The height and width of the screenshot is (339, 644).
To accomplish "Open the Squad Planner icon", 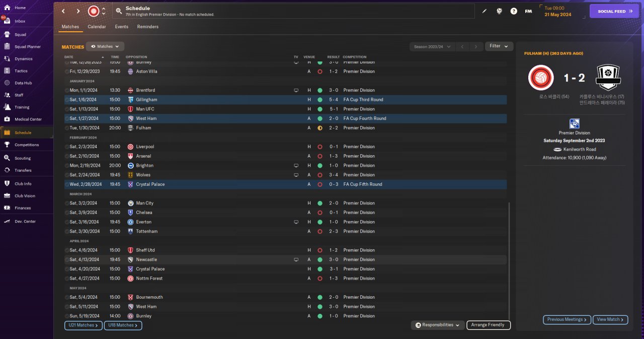I will click(7, 47).
